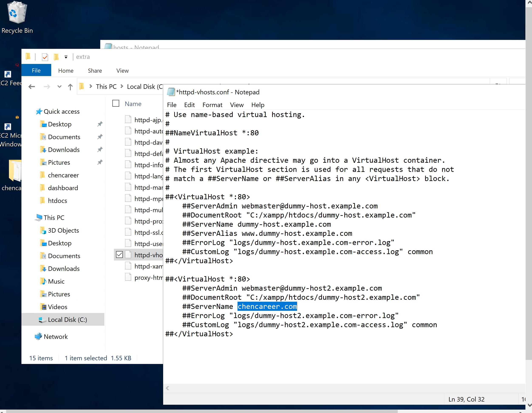Viewport: 532px width, 413px height.
Task: Click the Ln 39, Col 32 status indicator
Action: point(466,399)
